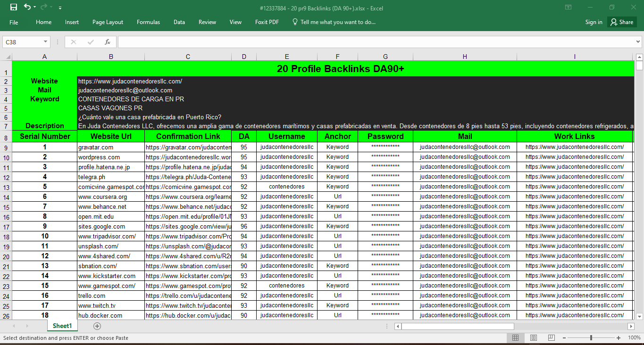Click the Tell me lightbulb icon
The width and height of the screenshot is (644, 345).
click(x=294, y=22)
